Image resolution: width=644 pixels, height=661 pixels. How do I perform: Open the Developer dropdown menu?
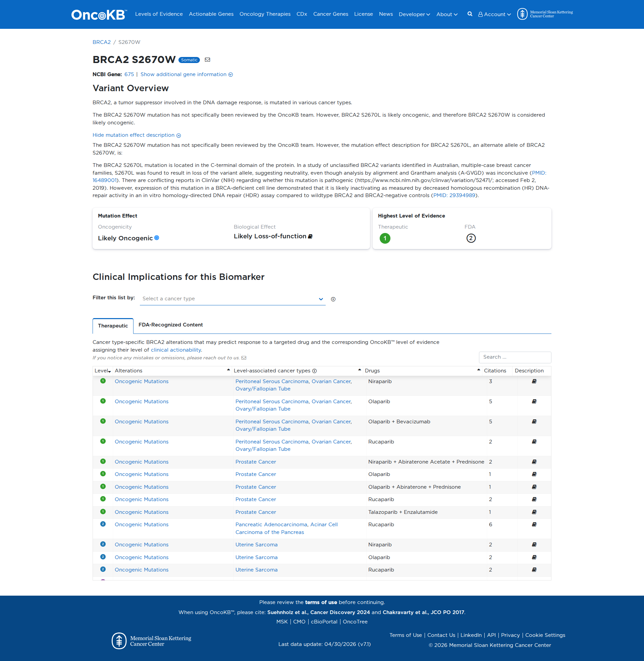tap(414, 14)
